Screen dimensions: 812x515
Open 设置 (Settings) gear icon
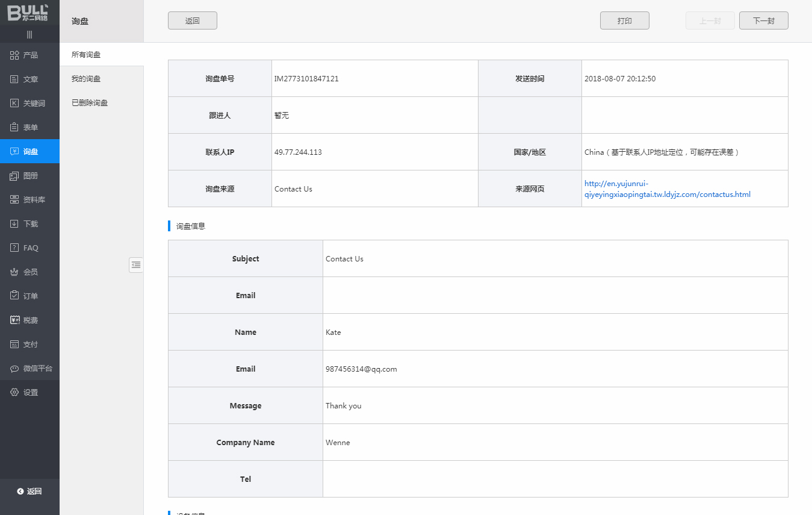(x=15, y=393)
